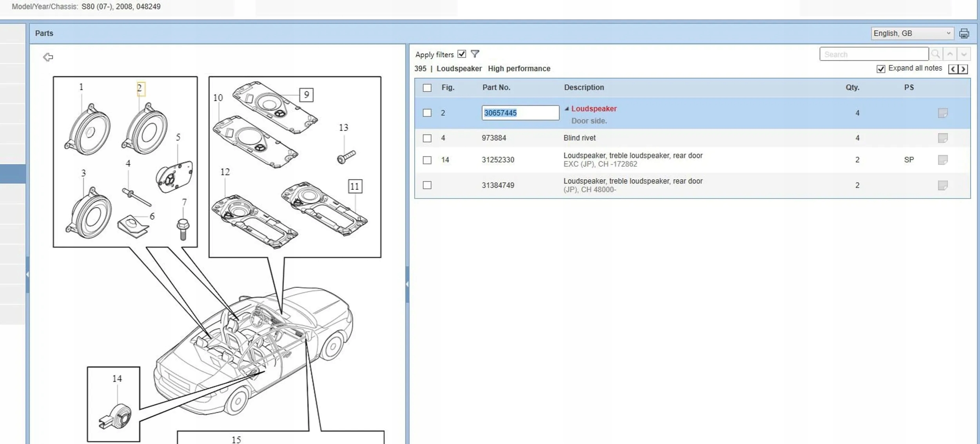Open note icon for part 31252330
Screen dimensions: 980x444
(942, 160)
